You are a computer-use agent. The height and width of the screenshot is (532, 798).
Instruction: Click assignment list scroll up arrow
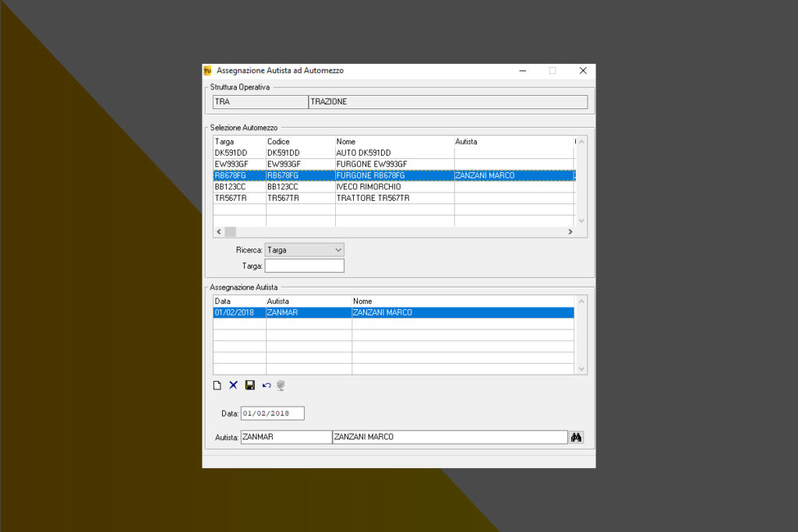pos(581,301)
